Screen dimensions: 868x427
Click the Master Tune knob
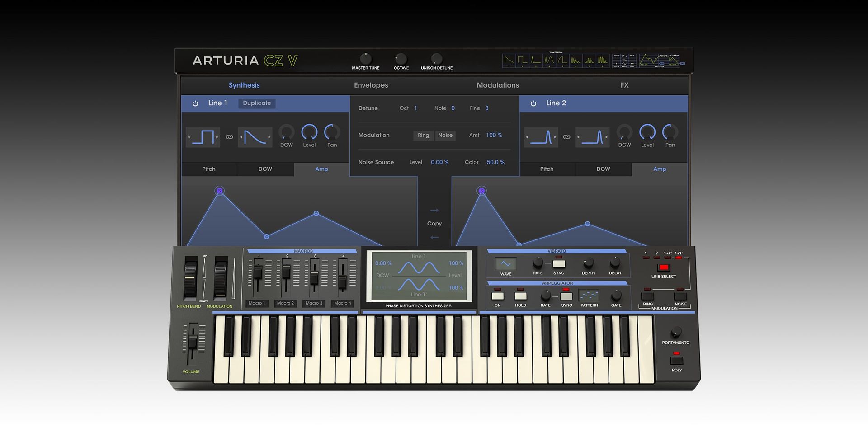pos(365,59)
